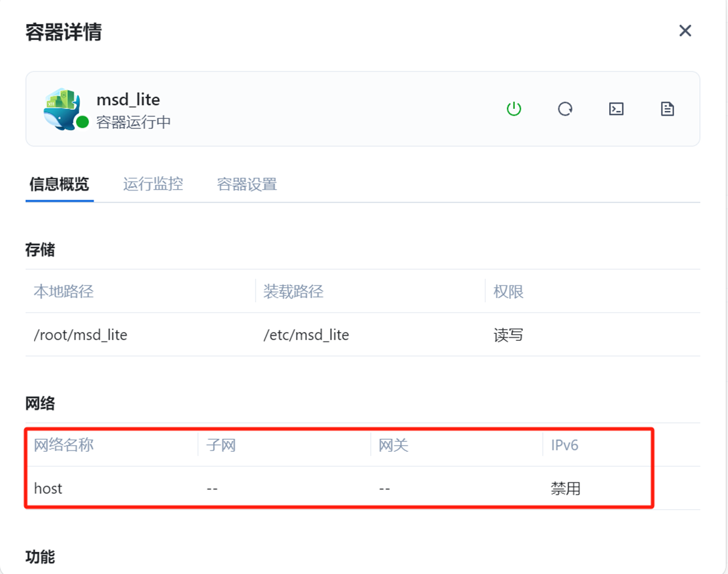Click the msd_lite whale container icon
The width and height of the screenshot is (728, 574).
point(62,109)
